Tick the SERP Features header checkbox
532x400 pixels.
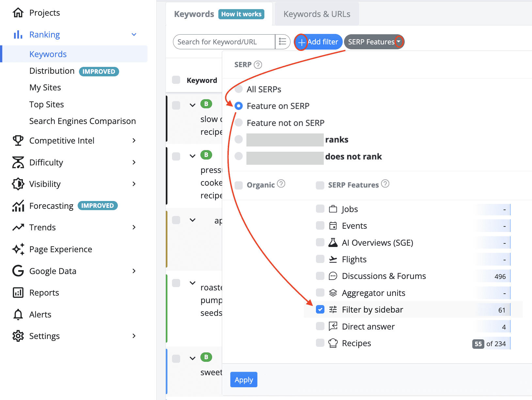[320, 185]
